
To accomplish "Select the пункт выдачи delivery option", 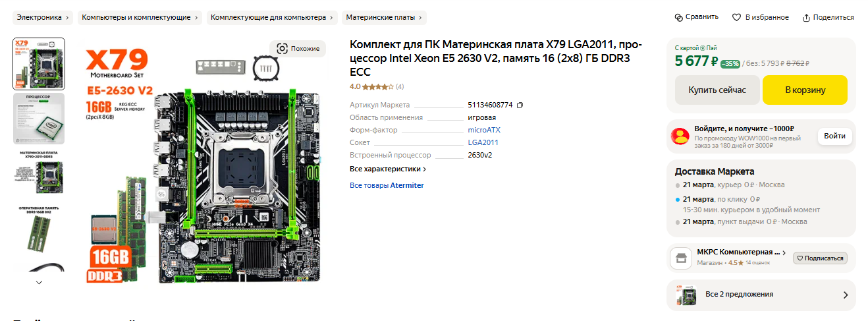I will click(742, 222).
